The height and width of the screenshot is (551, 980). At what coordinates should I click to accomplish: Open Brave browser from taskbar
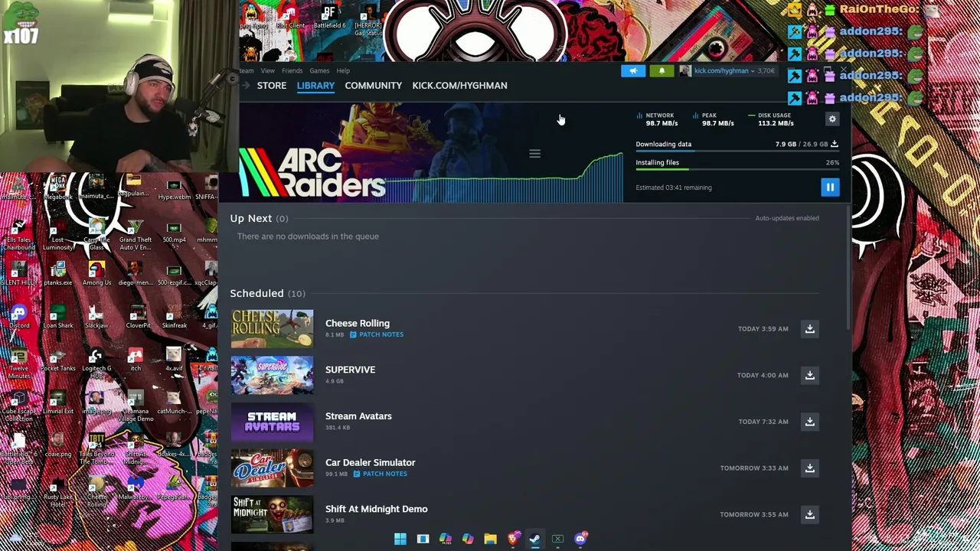pyautogui.click(x=513, y=539)
